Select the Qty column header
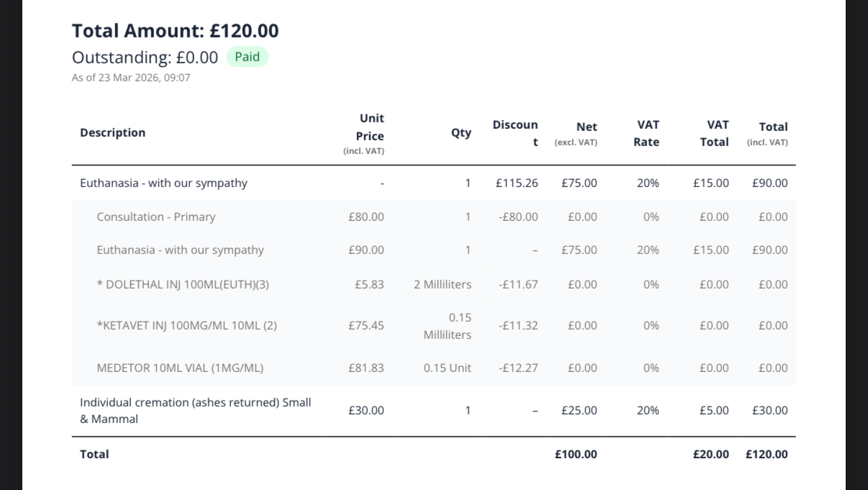This screenshot has height=490, width=868. (x=461, y=132)
